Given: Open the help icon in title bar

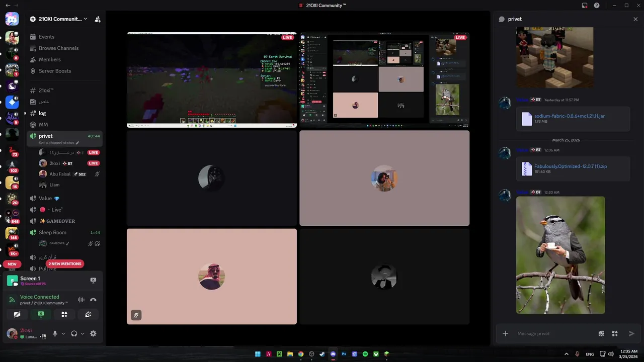Looking at the screenshot, I should pyautogui.click(x=597, y=6).
